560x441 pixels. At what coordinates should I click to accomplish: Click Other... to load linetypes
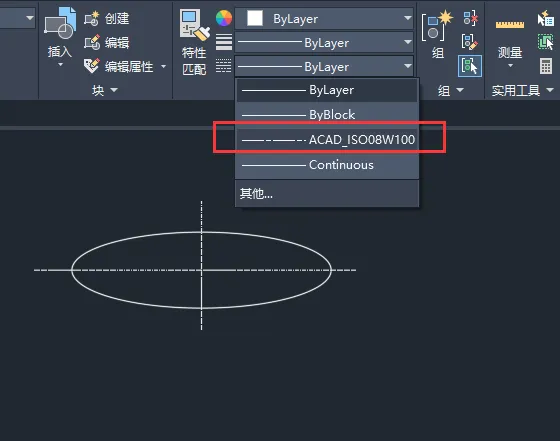256,194
